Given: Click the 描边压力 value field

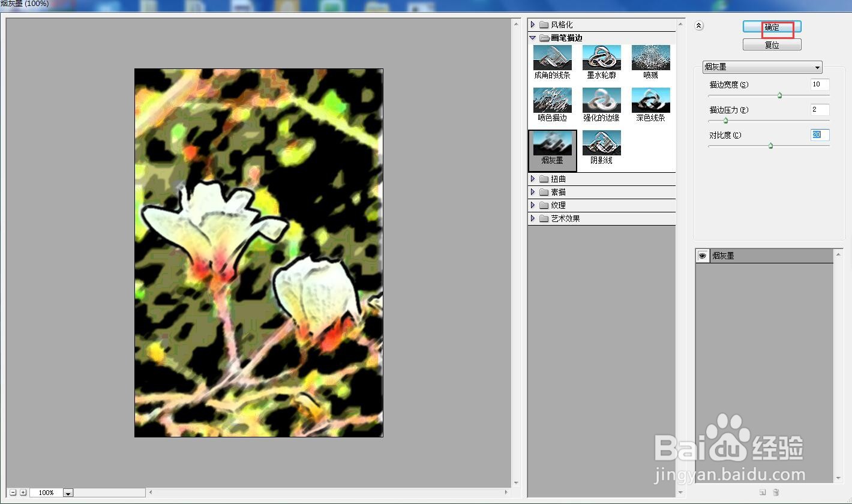Looking at the screenshot, I should tap(820, 110).
